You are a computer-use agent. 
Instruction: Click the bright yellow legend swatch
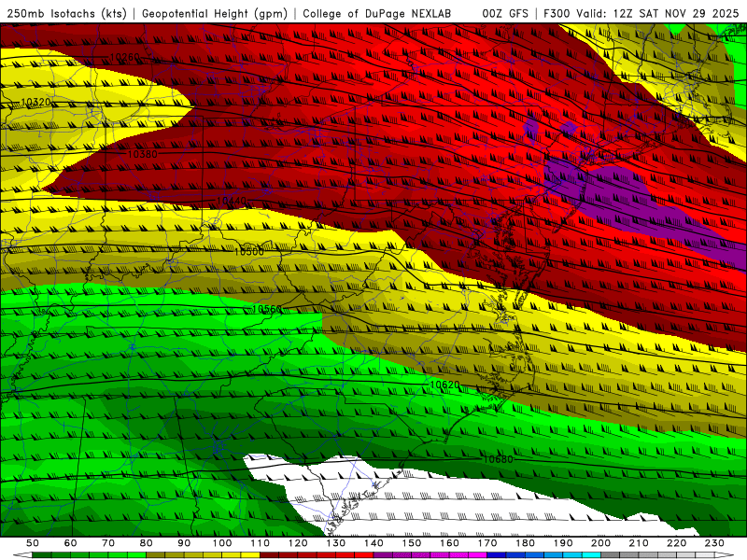coord(250,555)
